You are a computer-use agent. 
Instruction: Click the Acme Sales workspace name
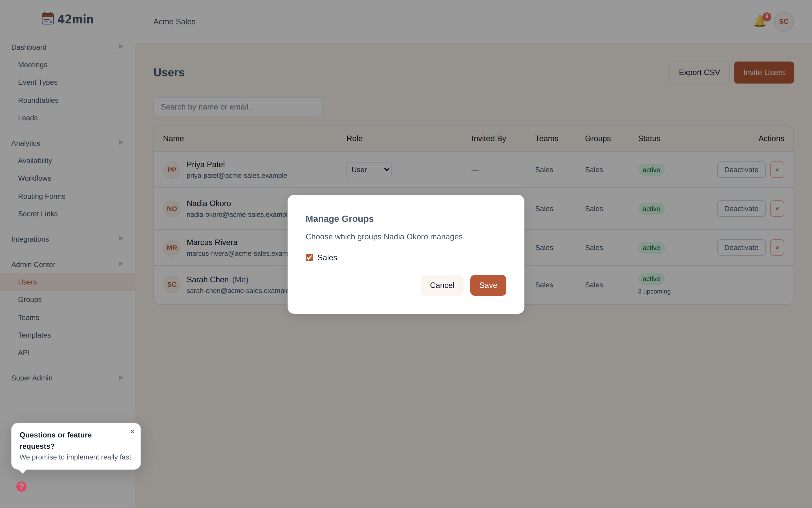[x=174, y=21]
